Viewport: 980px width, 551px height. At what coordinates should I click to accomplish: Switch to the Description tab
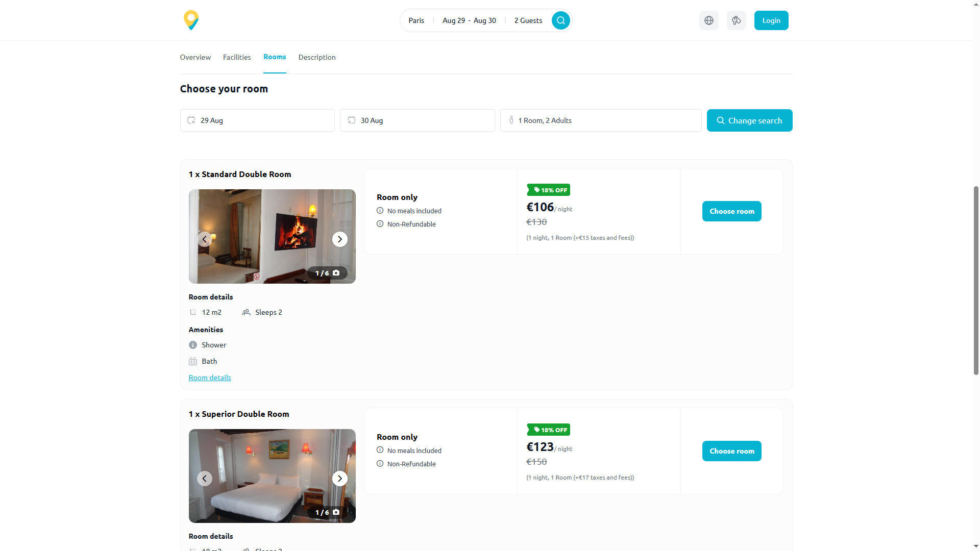[x=316, y=57]
